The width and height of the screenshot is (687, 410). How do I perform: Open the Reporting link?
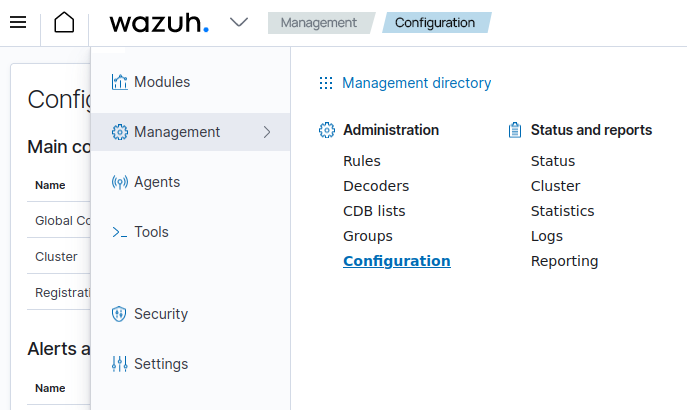click(x=564, y=261)
